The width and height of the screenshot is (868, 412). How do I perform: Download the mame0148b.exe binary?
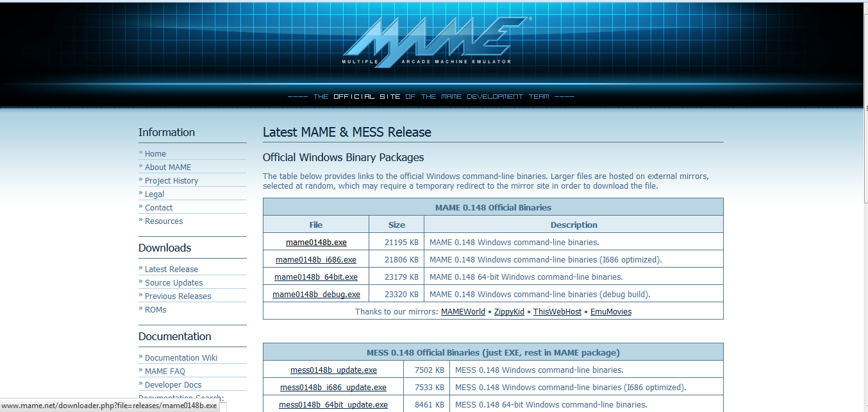pyautogui.click(x=315, y=242)
